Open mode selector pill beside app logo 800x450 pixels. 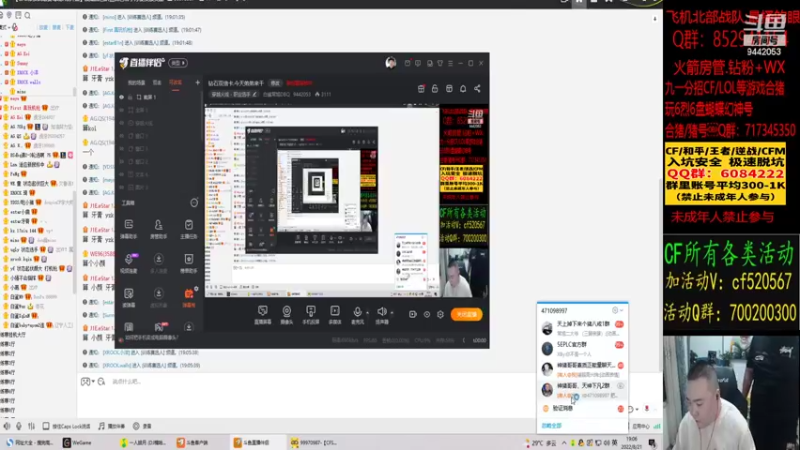pos(178,63)
